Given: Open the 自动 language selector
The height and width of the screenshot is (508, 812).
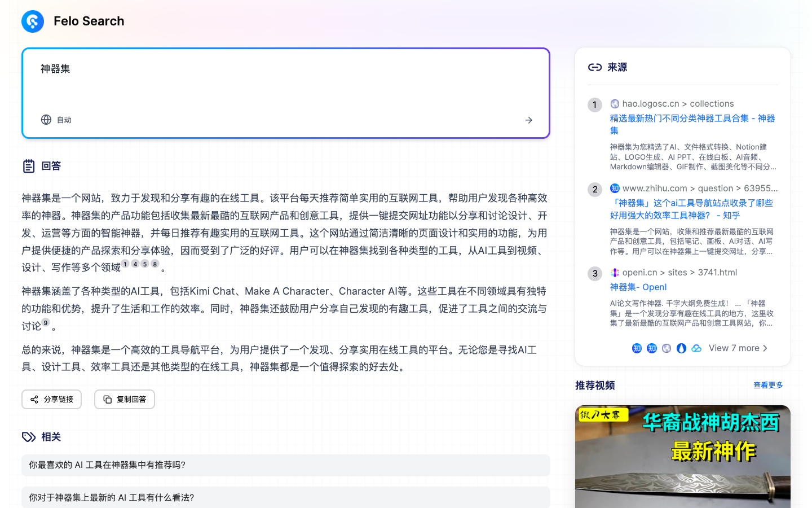Looking at the screenshot, I should [56, 120].
